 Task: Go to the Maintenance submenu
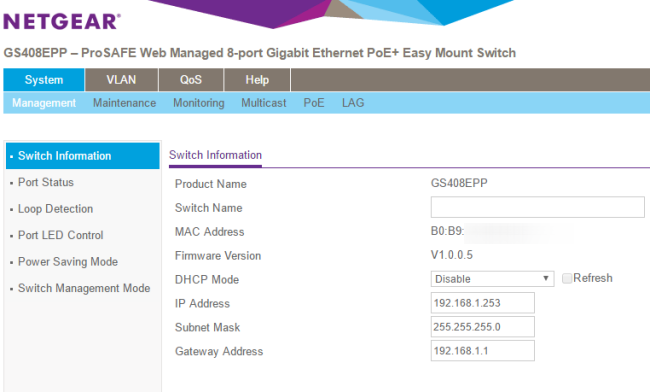[x=124, y=103]
